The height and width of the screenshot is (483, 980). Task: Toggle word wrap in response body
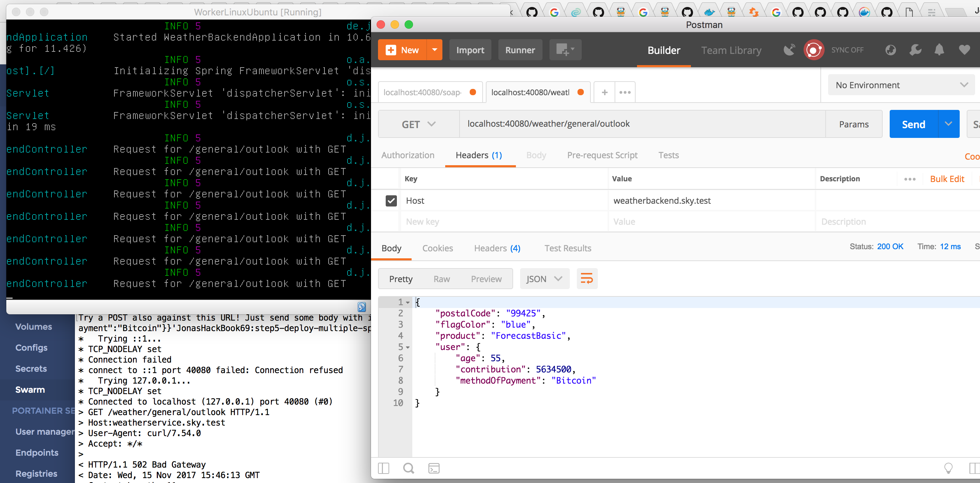(x=587, y=279)
